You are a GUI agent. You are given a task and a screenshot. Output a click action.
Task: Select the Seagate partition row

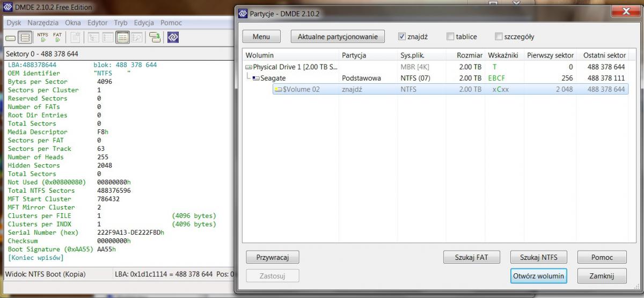pos(435,78)
